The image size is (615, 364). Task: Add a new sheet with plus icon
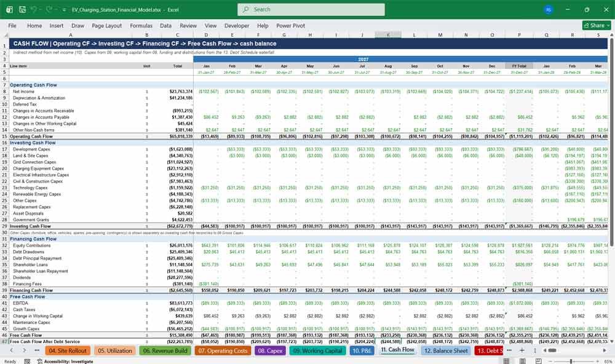click(x=522, y=350)
